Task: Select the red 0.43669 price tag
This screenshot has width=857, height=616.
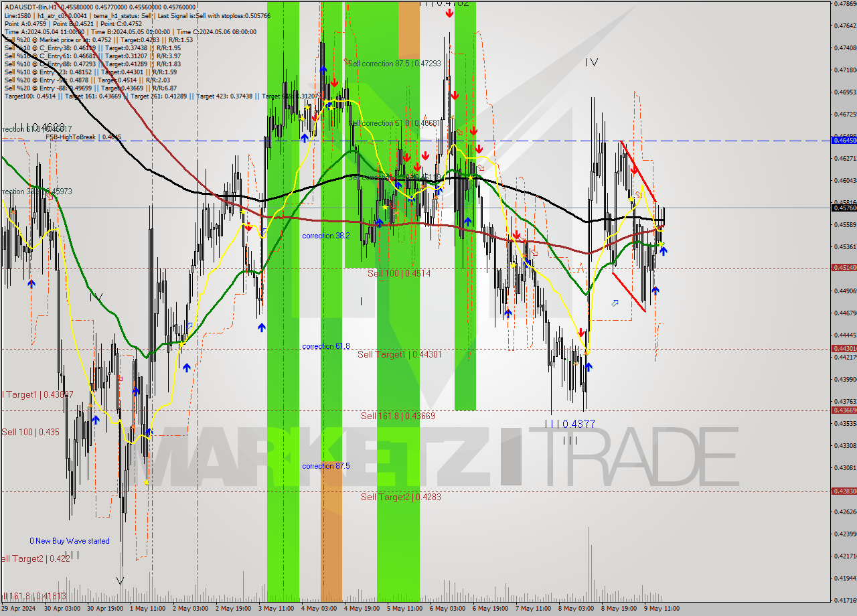Action: 844,410
